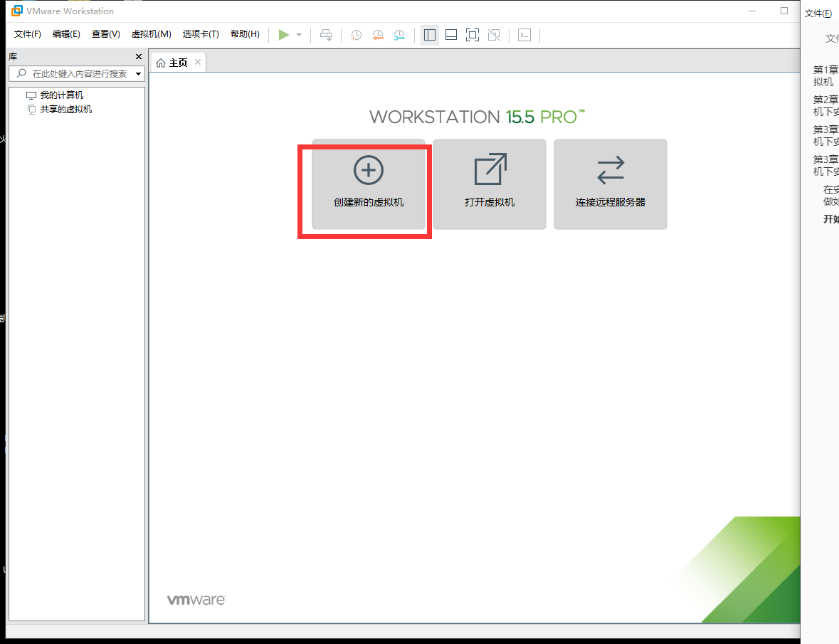This screenshot has width=839, height=644.
Task: Expand the library search filter dropdown
Action: [x=138, y=74]
